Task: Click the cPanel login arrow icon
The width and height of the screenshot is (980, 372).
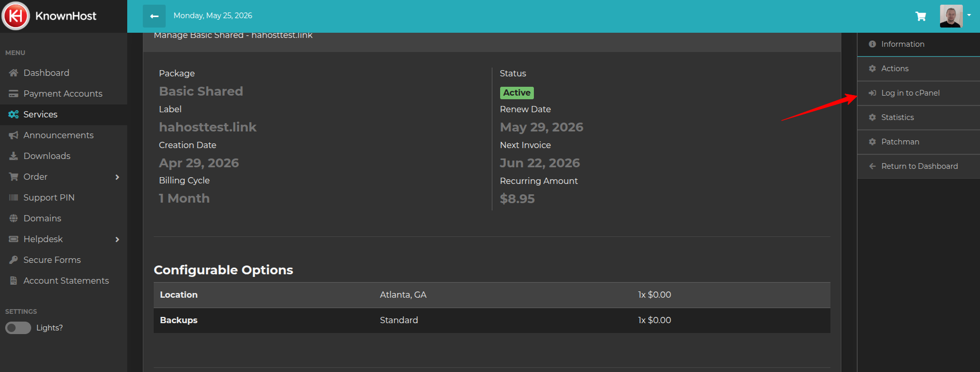Action: [872, 93]
